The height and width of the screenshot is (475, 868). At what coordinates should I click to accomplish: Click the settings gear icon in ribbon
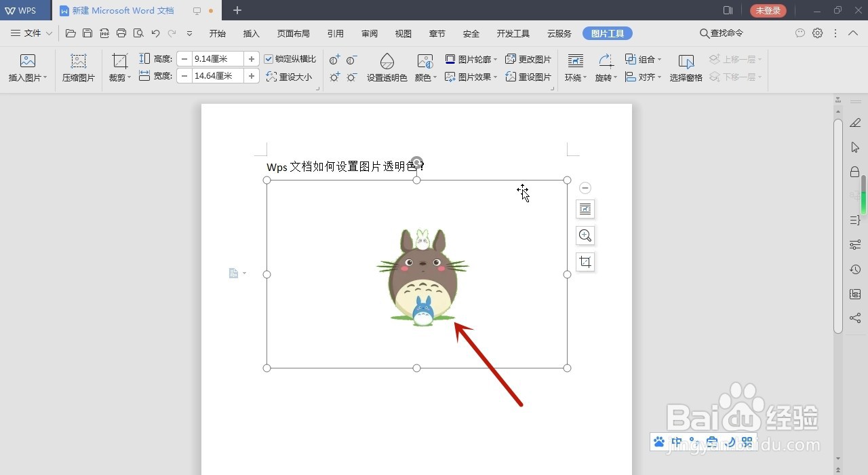coord(818,33)
